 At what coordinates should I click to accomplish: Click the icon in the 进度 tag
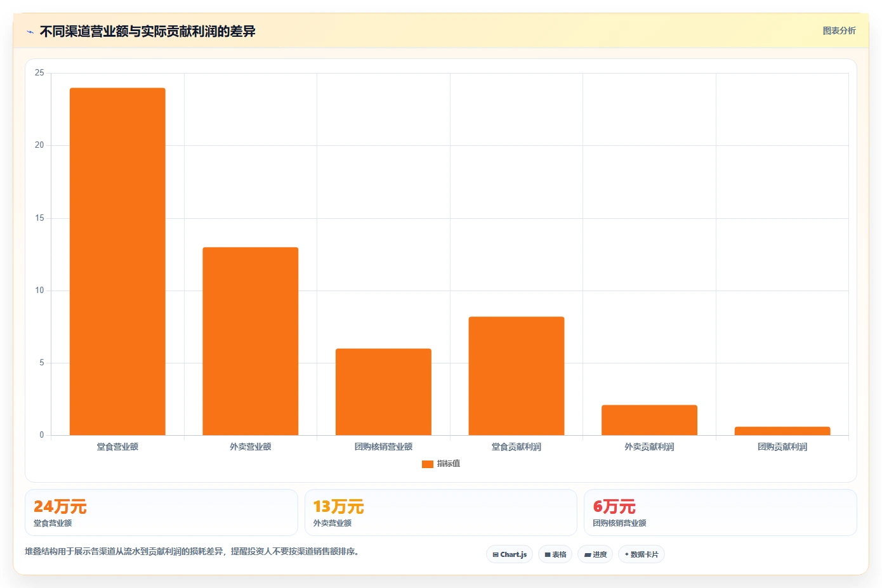[x=588, y=555]
